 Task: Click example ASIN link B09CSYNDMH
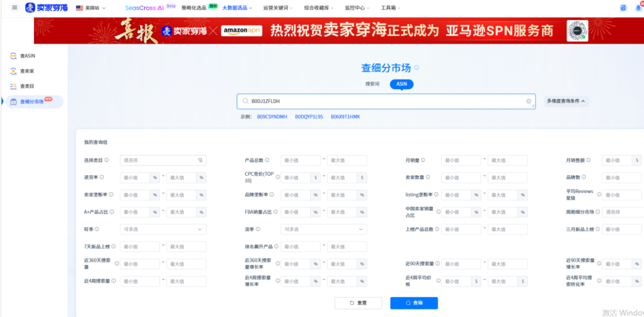272,117
